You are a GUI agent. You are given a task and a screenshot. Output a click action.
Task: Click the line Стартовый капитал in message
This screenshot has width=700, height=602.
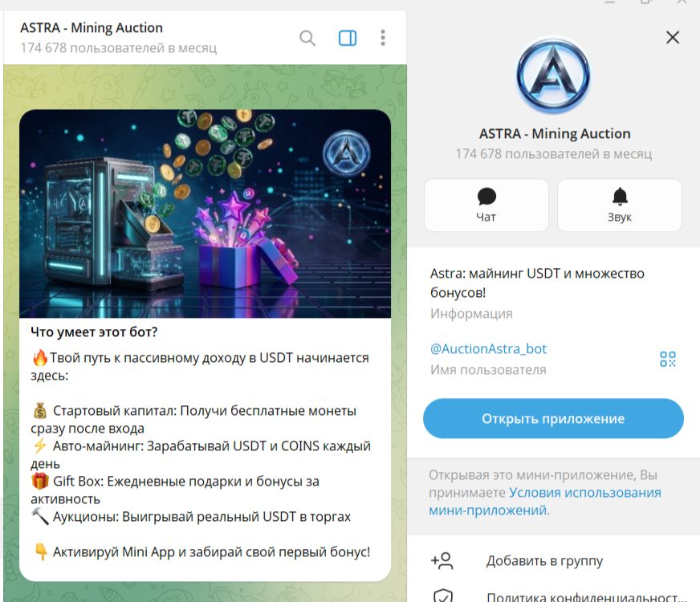click(193, 419)
